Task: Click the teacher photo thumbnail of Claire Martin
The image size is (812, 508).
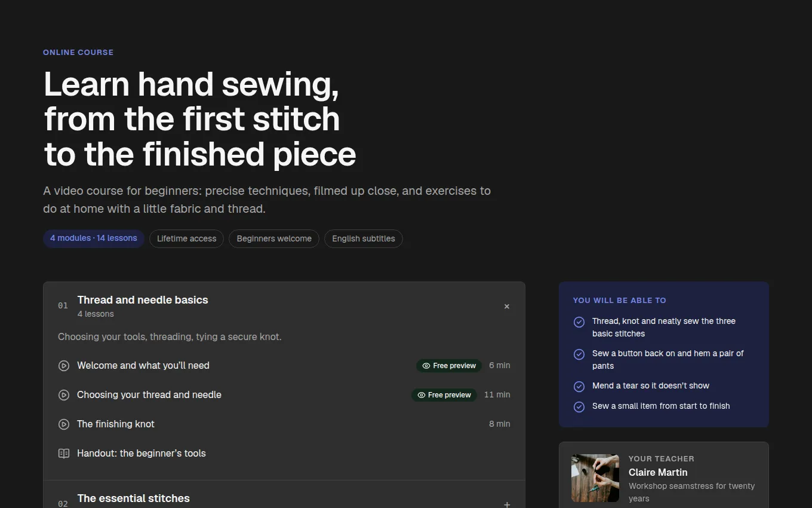Action: 595,478
